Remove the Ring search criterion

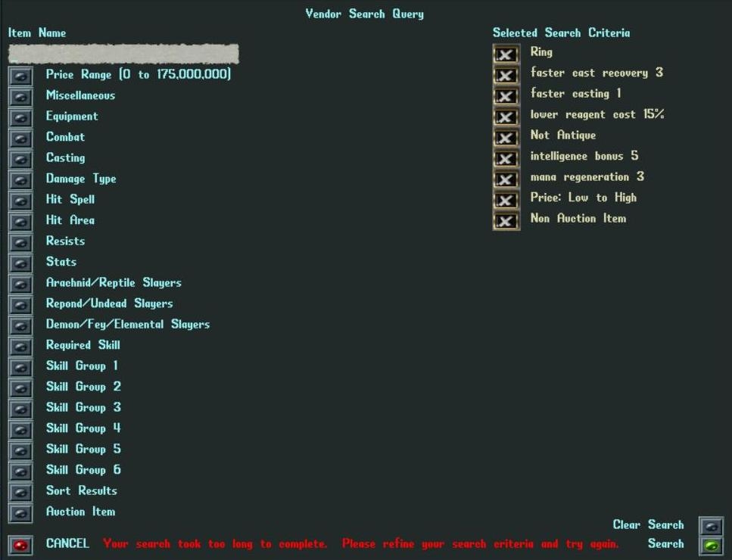506,54
